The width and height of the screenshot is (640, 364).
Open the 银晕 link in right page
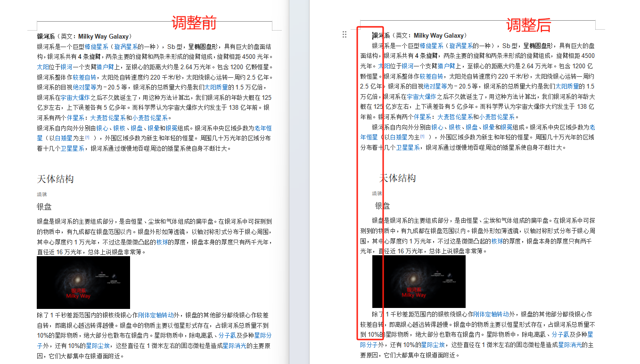point(489,127)
